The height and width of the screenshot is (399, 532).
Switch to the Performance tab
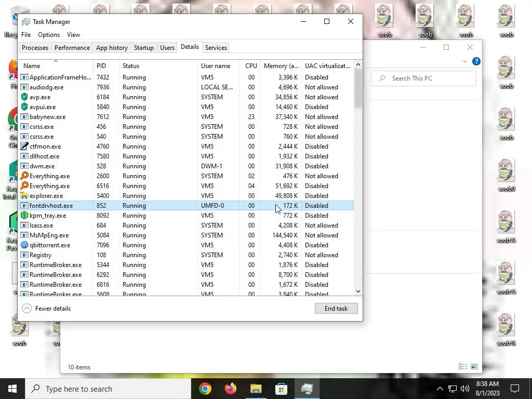tap(72, 47)
